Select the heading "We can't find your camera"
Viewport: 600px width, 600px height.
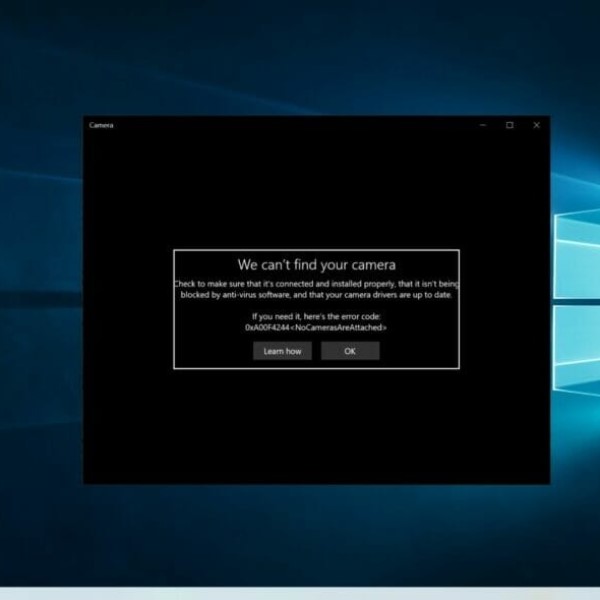[x=316, y=265]
